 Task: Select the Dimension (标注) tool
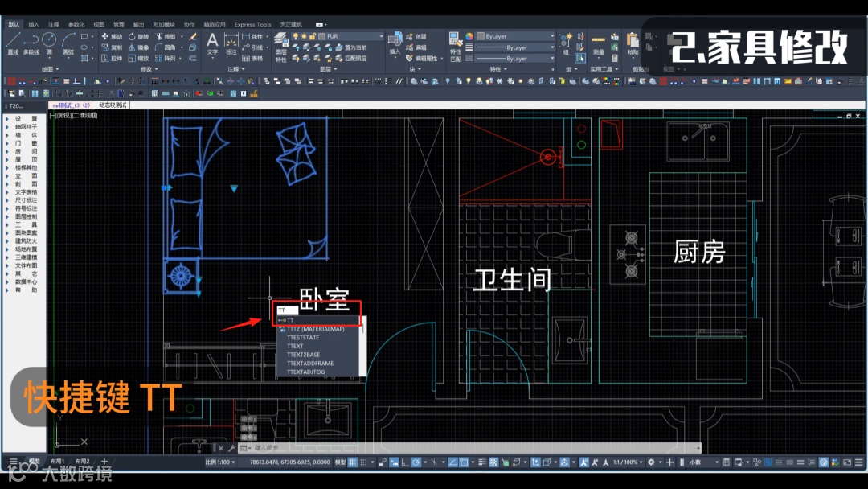coord(231,43)
